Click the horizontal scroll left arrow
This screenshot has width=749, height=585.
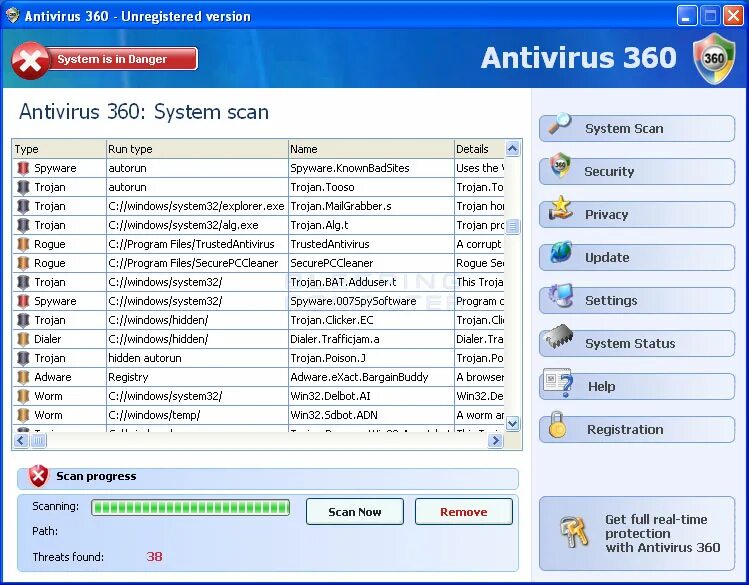point(21,440)
